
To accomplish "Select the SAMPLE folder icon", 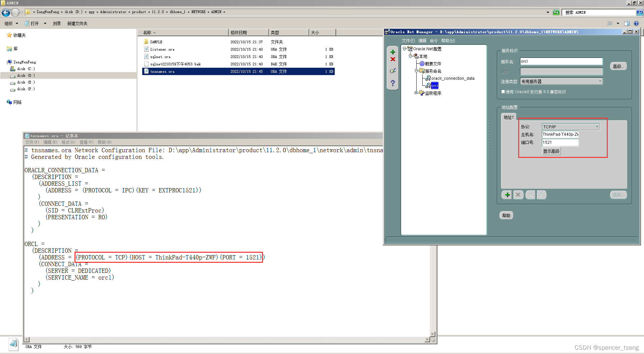I will 146,42.
